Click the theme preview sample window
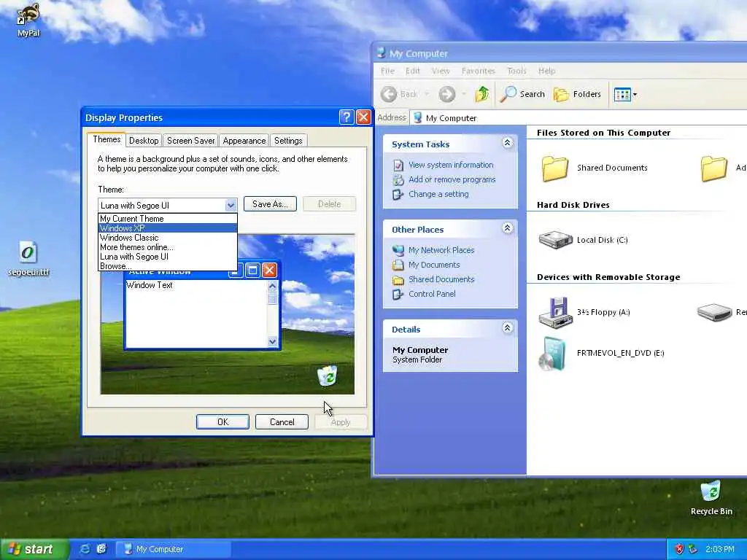This screenshot has height=560, width=747. pyautogui.click(x=203, y=306)
